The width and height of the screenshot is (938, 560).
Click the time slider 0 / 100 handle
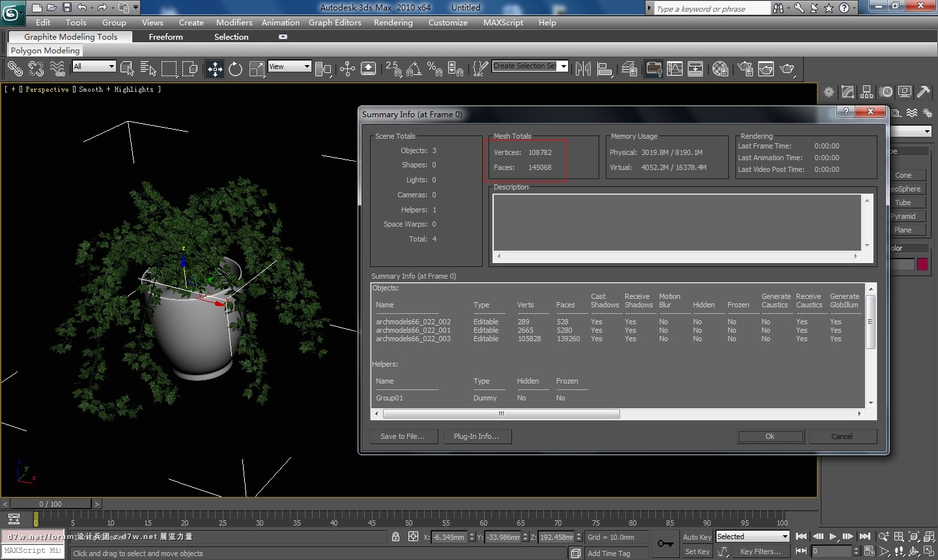[51, 503]
